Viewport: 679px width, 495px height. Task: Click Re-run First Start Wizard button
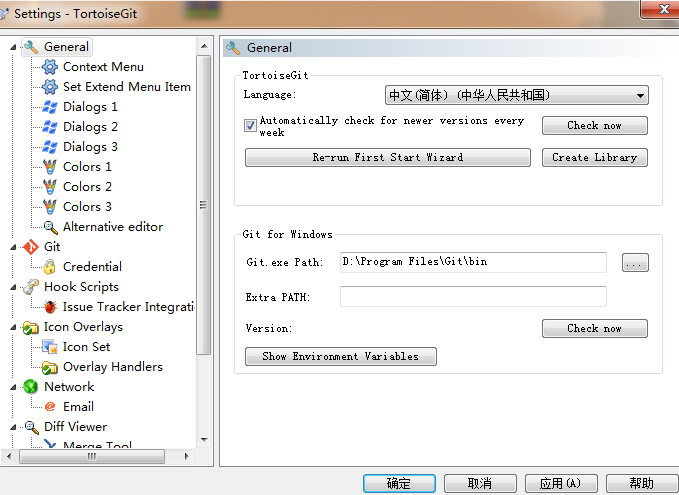click(388, 157)
